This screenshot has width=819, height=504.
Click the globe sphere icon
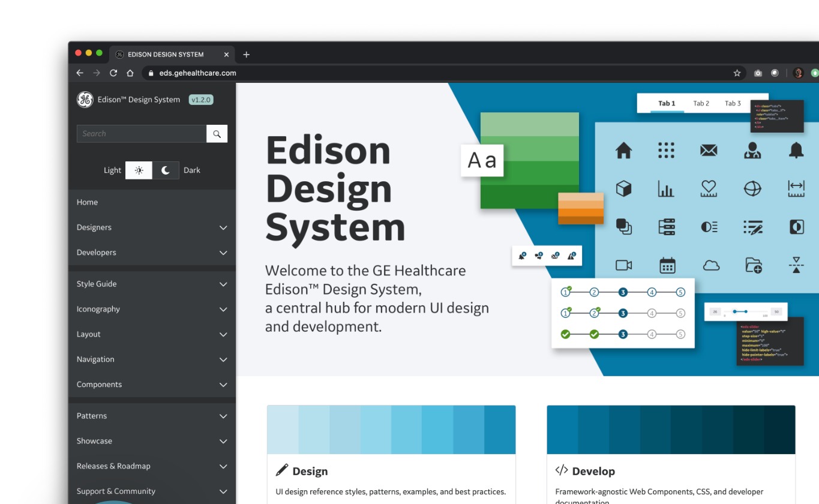pos(752,189)
